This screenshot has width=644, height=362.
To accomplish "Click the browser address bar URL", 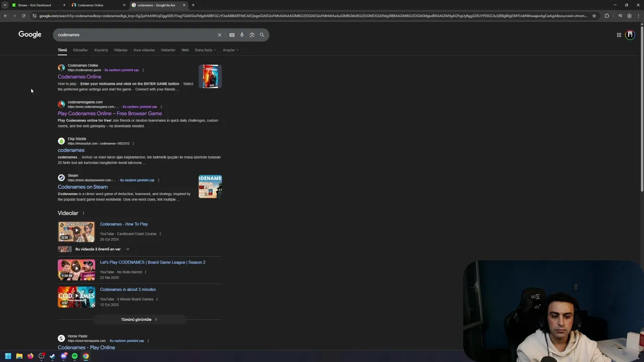I will coord(313,16).
